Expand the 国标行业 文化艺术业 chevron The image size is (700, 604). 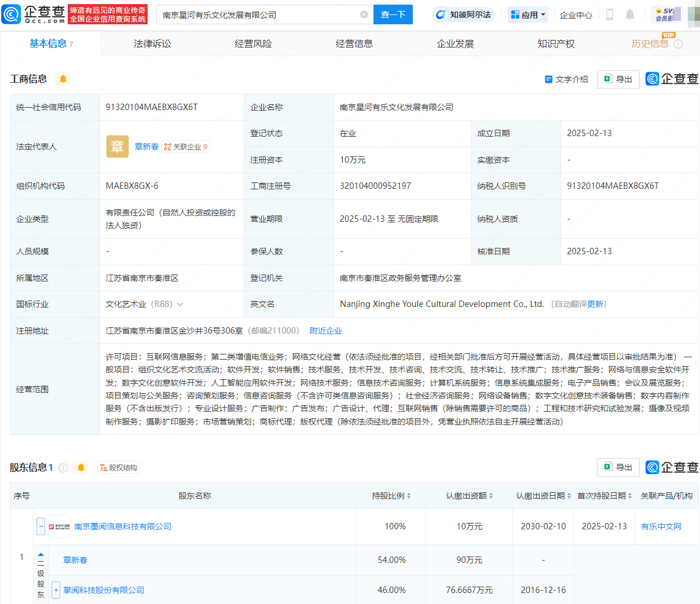point(180,305)
